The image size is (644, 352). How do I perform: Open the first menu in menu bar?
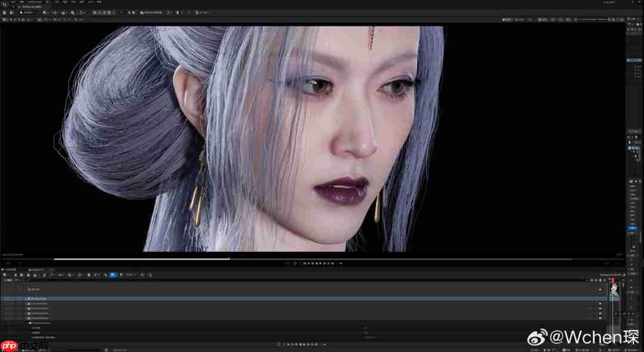click(13, 2)
